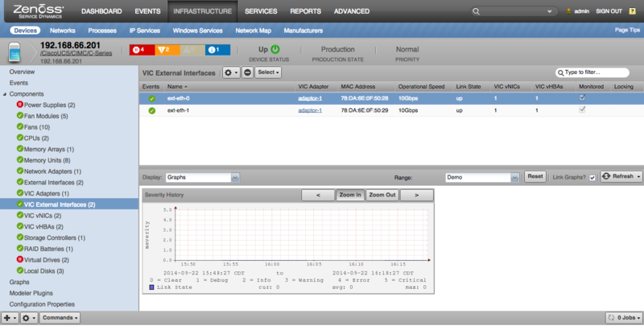This screenshot has height=326, width=644.
Task: Collapse the Components tree node
Action: tap(5, 94)
